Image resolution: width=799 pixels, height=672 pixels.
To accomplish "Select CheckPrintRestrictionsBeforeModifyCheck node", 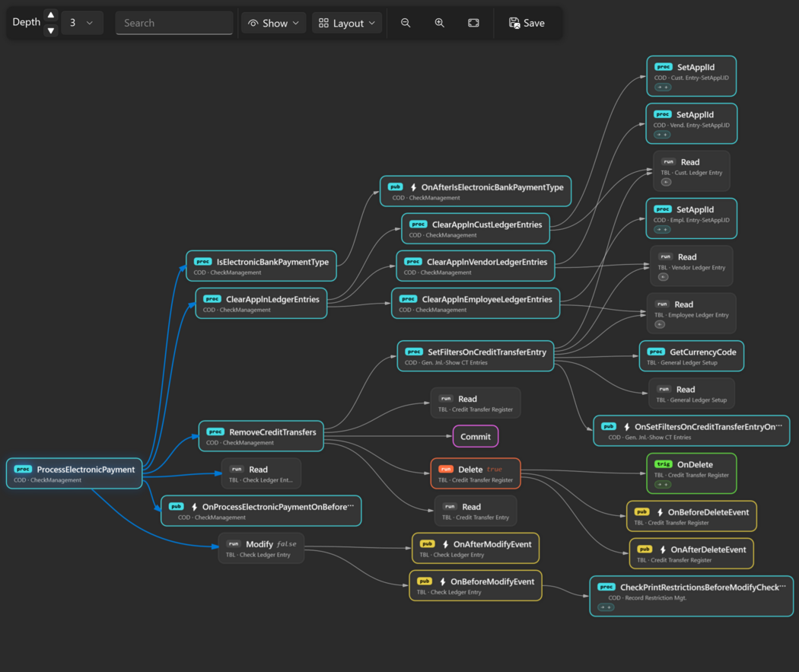I will point(692,596).
